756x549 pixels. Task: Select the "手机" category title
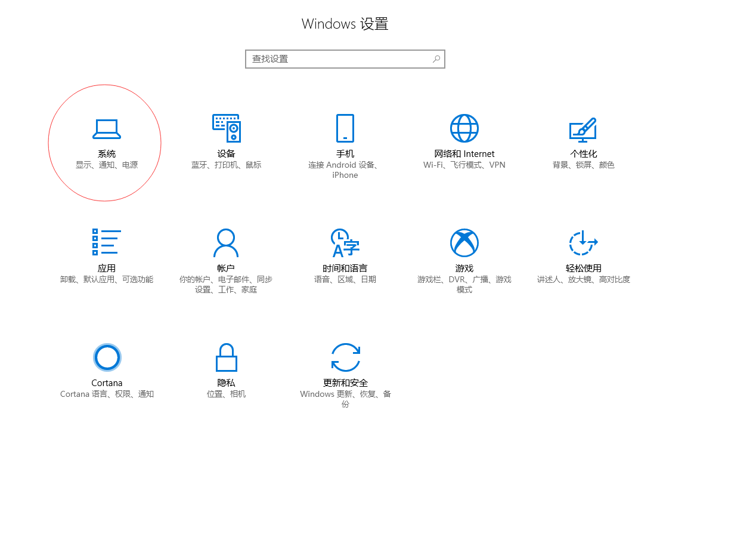click(x=345, y=154)
